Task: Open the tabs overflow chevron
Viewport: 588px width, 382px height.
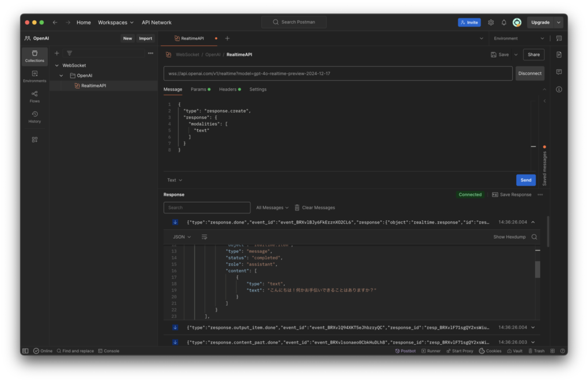Action: (x=481, y=38)
